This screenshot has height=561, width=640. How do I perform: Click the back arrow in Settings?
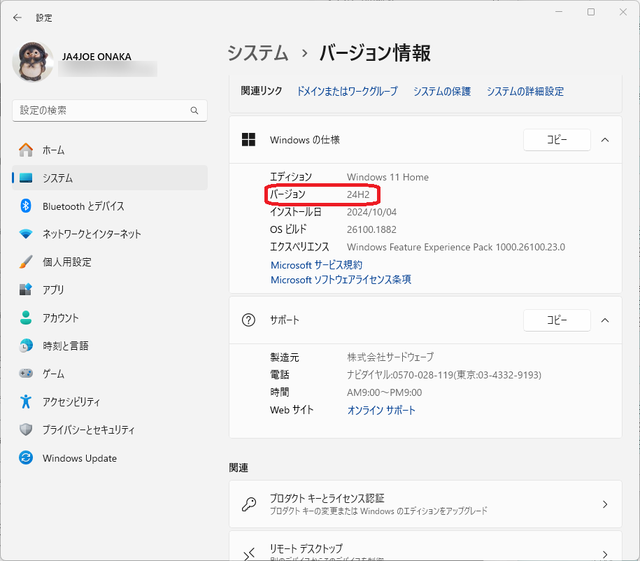point(17,18)
